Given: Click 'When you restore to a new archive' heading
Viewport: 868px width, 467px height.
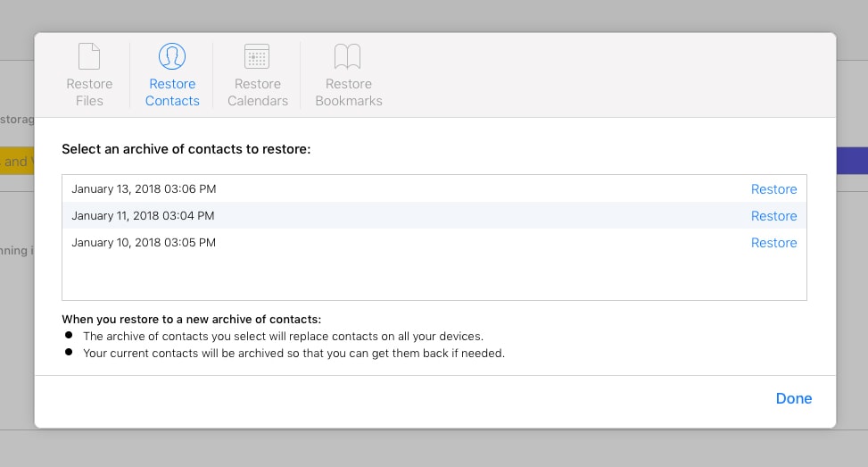Looking at the screenshot, I should coord(192,319).
